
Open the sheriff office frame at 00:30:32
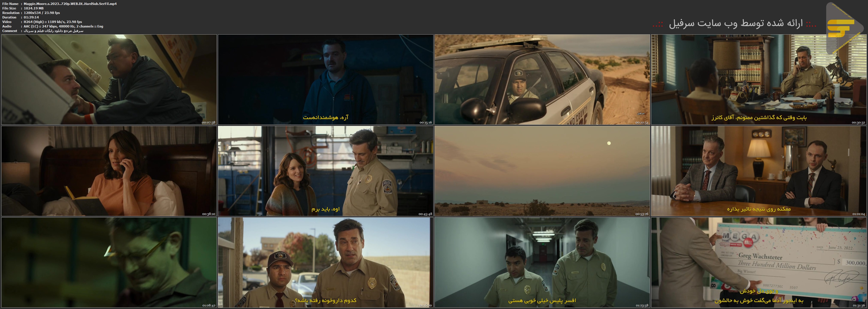click(x=759, y=80)
